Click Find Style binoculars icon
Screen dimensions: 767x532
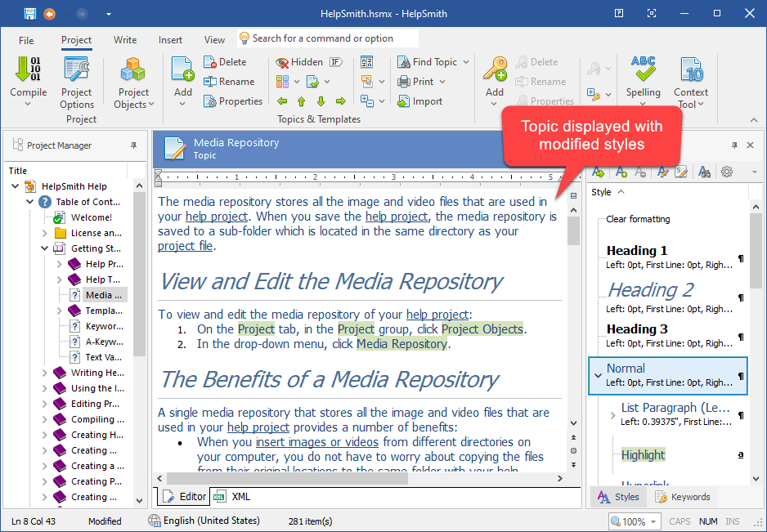[704, 172]
